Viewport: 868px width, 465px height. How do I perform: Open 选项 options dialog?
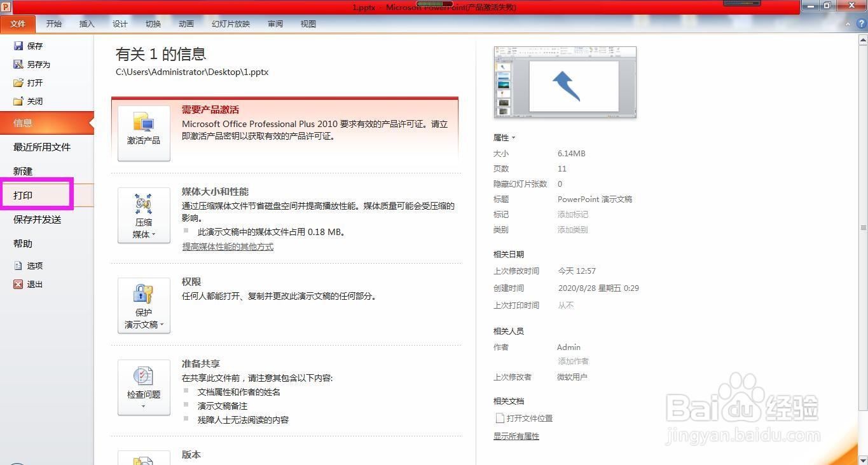[28, 266]
